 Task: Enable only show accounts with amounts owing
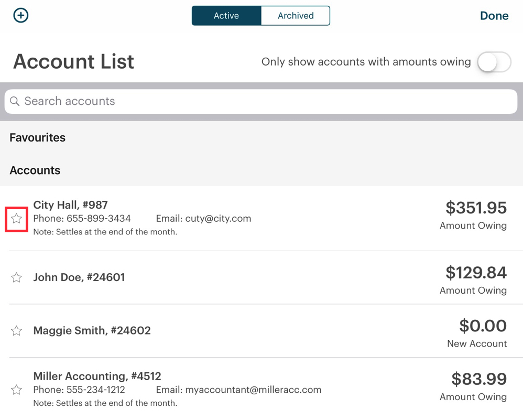(x=493, y=62)
